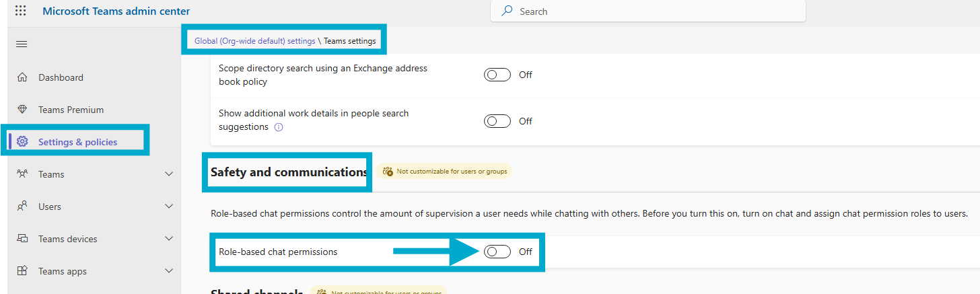The height and width of the screenshot is (294, 980).
Task: Click the Safety and communications heading
Action: click(x=289, y=172)
